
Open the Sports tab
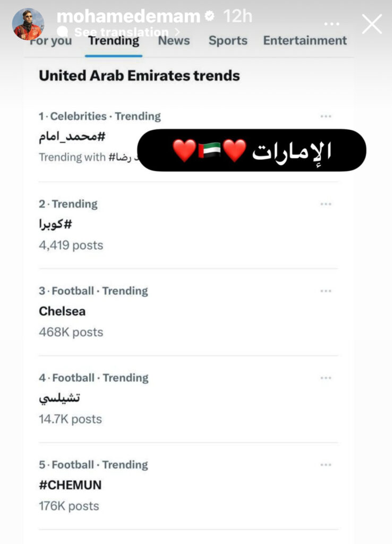[x=228, y=40]
